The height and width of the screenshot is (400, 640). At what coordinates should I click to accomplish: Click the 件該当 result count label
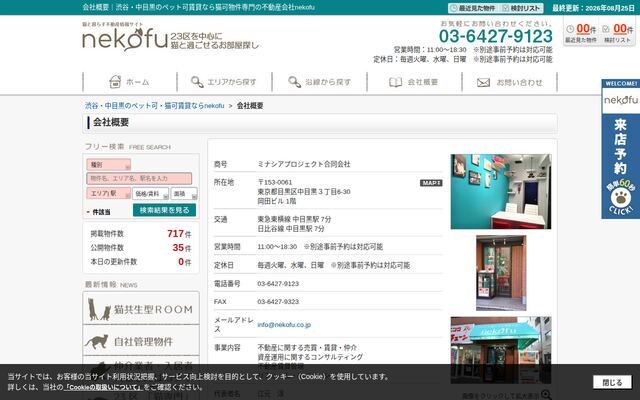tap(101, 212)
